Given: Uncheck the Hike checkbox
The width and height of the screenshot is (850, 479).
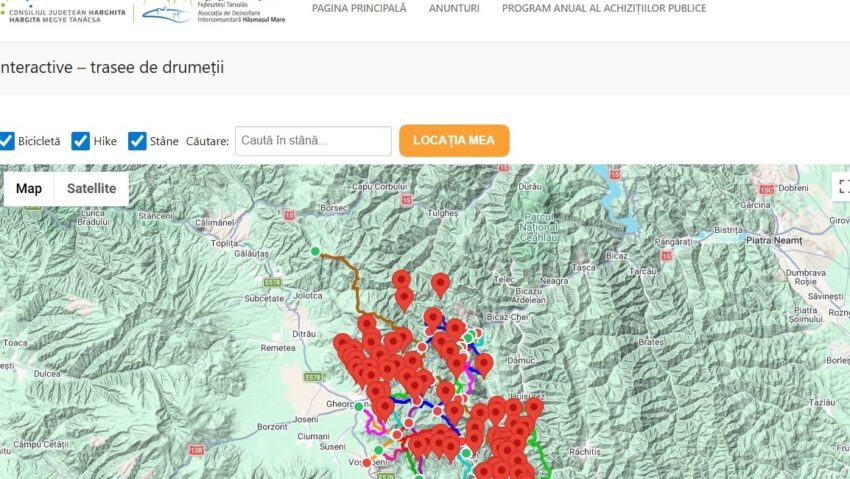Looking at the screenshot, I should pyautogui.click(x=80, y=141).
